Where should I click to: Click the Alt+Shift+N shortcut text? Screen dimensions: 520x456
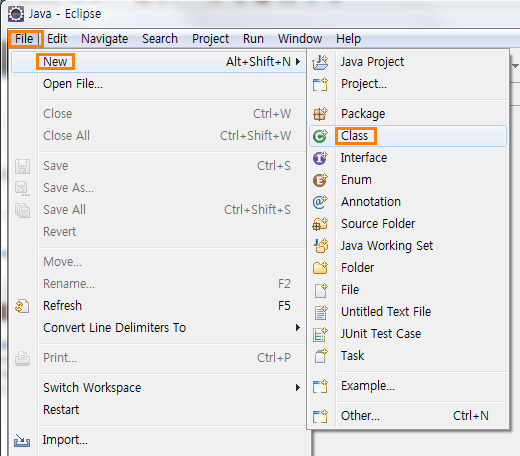(258, 62)
